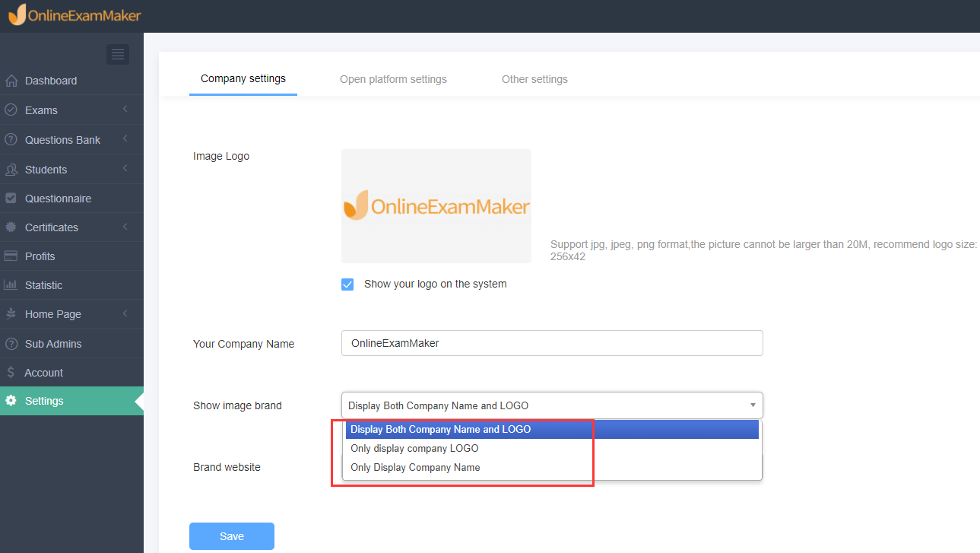Switch to Other settings tab
Viewport: 980px width, 553px height.
tap(534, 79)
